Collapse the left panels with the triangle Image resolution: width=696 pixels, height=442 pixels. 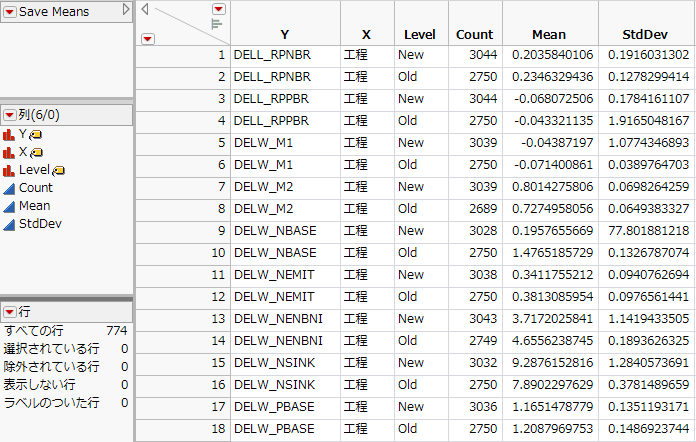(x=145, y=9)
